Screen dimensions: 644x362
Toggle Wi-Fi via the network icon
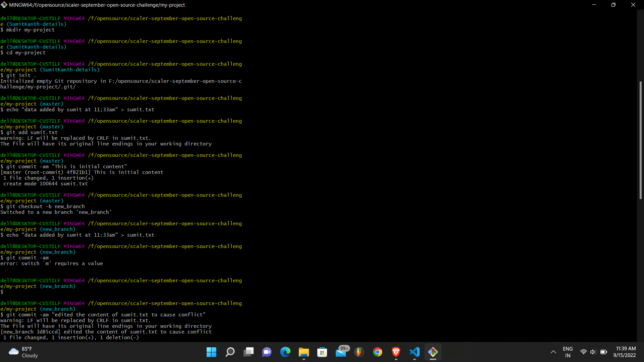point(583,352)
